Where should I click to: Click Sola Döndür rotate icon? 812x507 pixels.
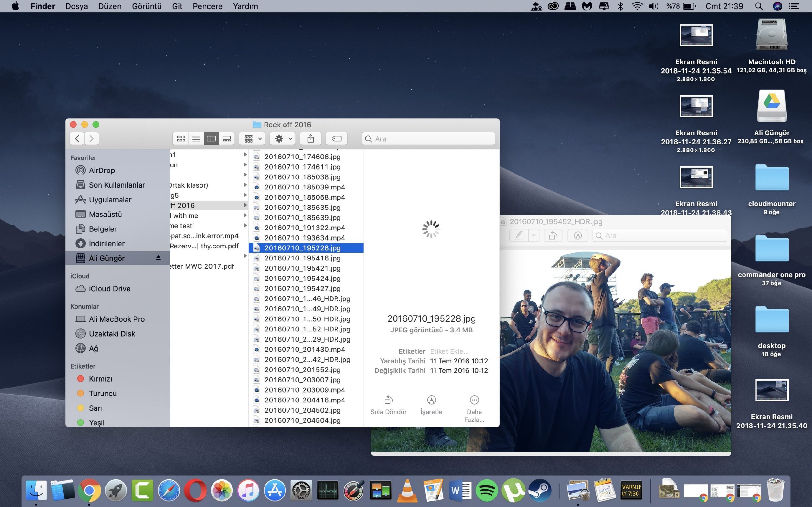click(x=388, y=400)
